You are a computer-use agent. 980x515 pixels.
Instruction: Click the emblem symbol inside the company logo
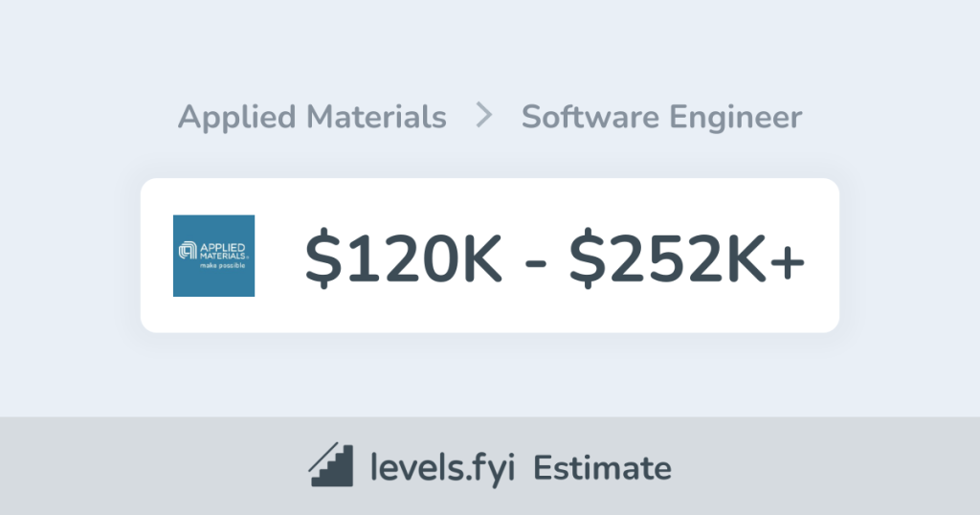pos(187,251)
